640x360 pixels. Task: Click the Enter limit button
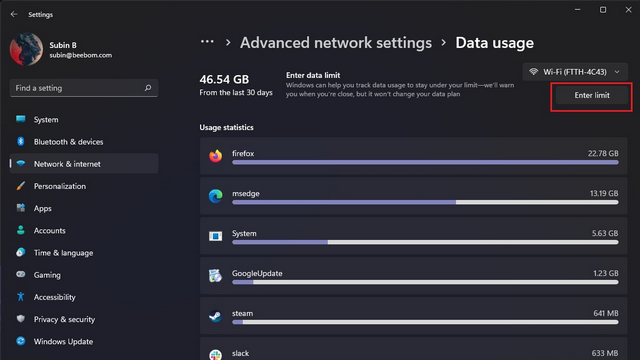592,95
